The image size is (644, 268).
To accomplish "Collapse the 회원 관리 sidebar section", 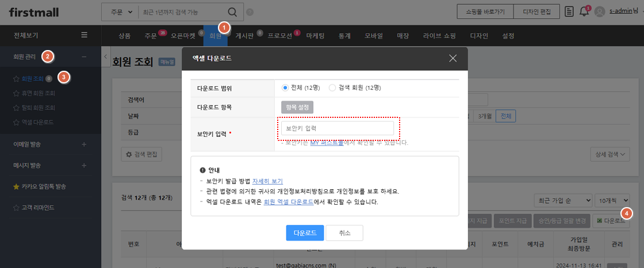I will (x=84, y=57).
